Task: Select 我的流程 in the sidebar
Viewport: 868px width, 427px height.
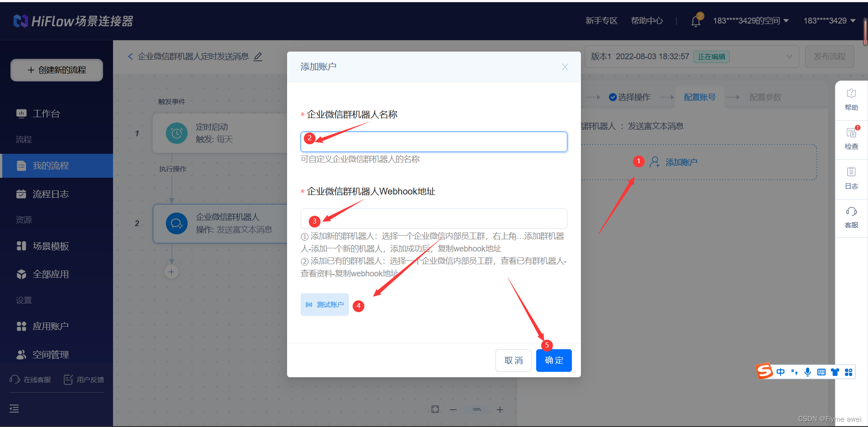Action: pyautogui.click(x=57, y=166)
